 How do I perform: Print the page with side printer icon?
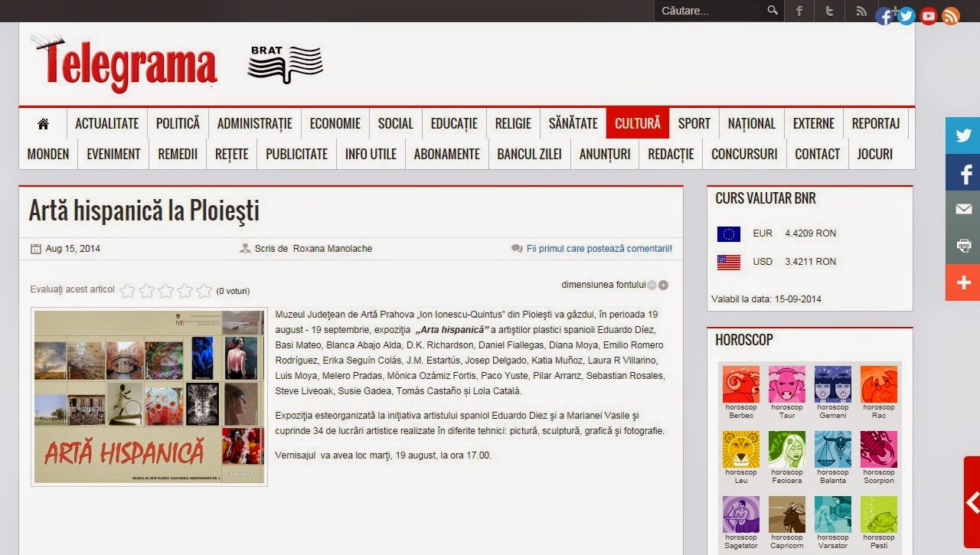(x=963, y=246)
